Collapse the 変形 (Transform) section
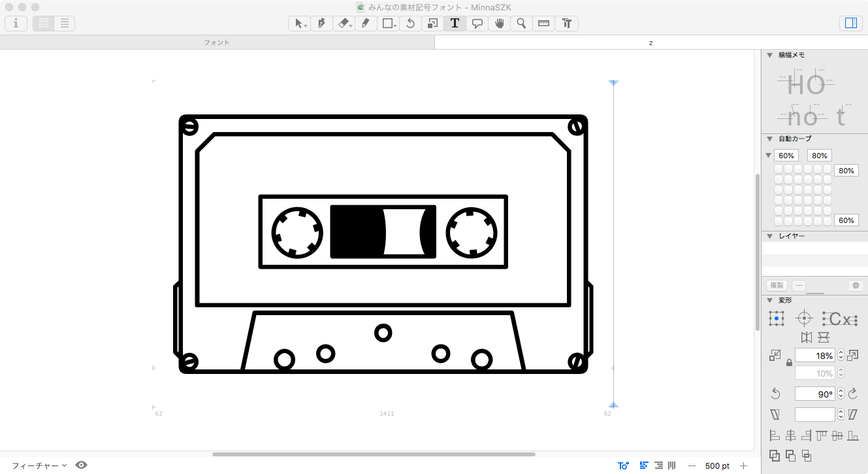 click(x=770, y=300)
